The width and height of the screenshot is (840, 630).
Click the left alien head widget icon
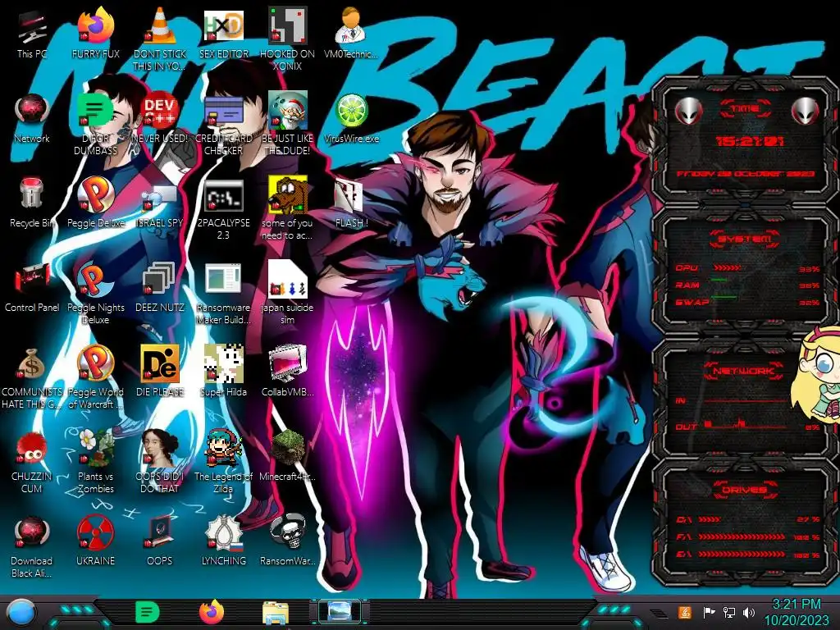pyautogui.click(x=689, y=112)
